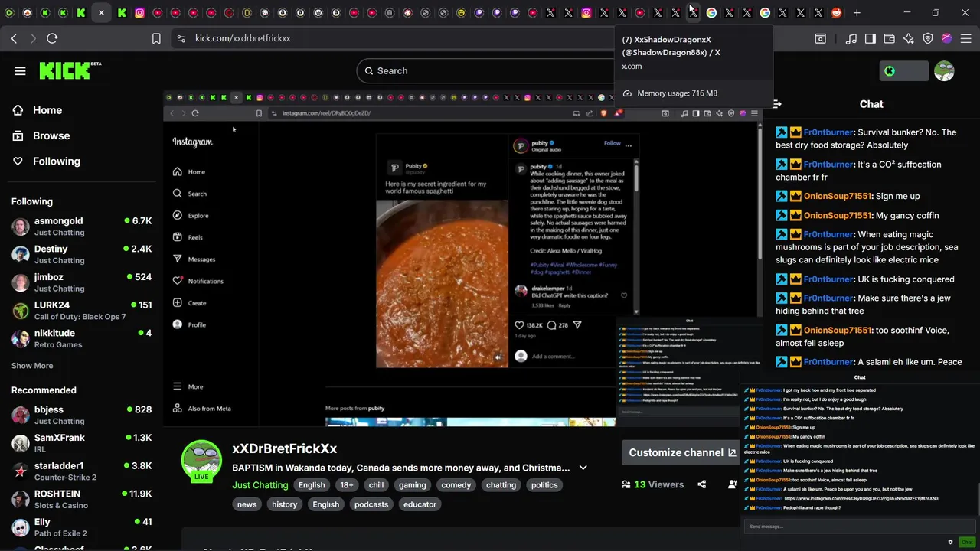980x551 pixels.
Task: Click the 13 Viewers count
Action: 658,484
